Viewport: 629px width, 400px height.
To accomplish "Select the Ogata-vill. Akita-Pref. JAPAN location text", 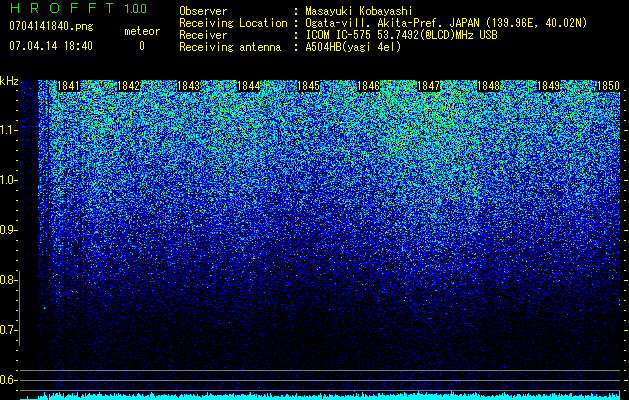I will pos(446,23).
